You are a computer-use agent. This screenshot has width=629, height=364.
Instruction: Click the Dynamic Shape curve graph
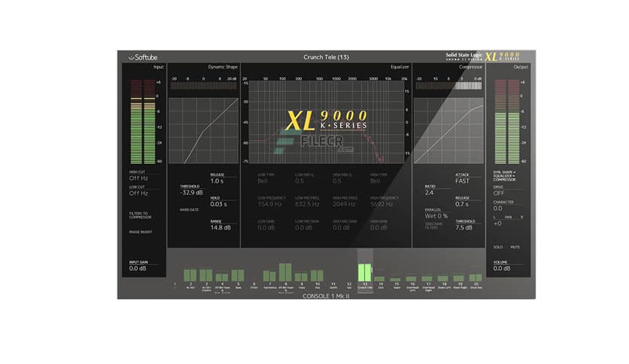click(x=203, y=131)
